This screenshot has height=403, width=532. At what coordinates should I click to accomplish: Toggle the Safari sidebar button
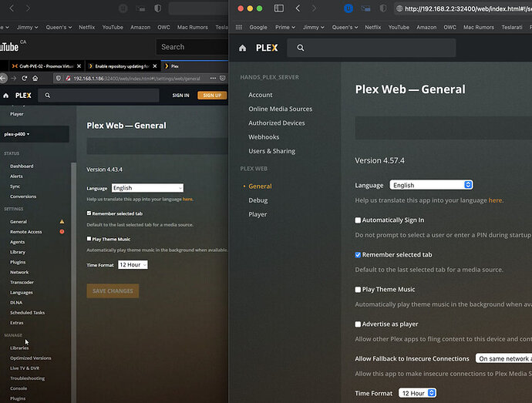(x=279, y=8)
